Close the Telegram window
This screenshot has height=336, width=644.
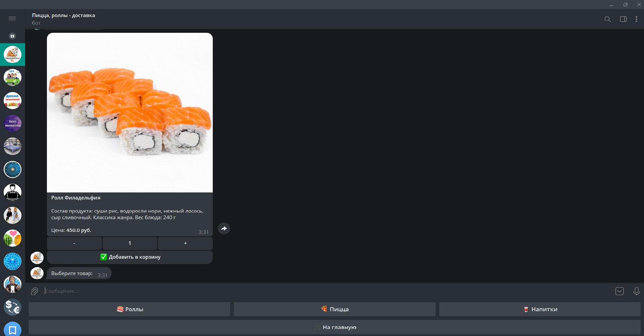click(639, 5)
